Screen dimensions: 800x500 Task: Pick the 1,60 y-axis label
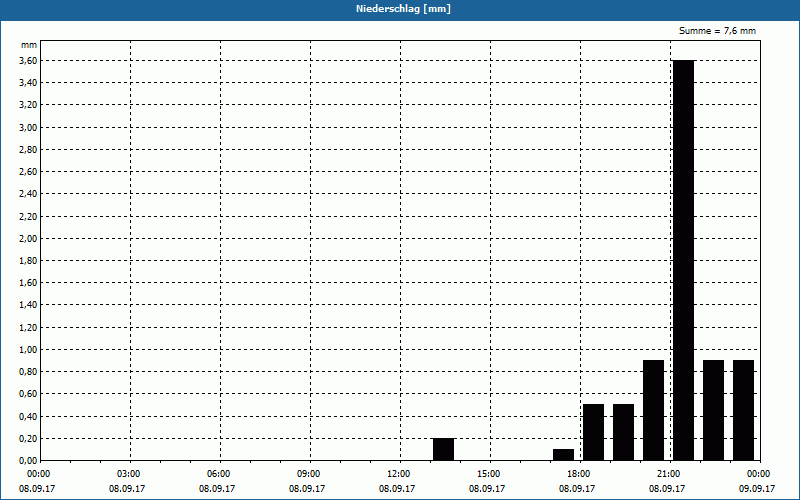point(28,283)
